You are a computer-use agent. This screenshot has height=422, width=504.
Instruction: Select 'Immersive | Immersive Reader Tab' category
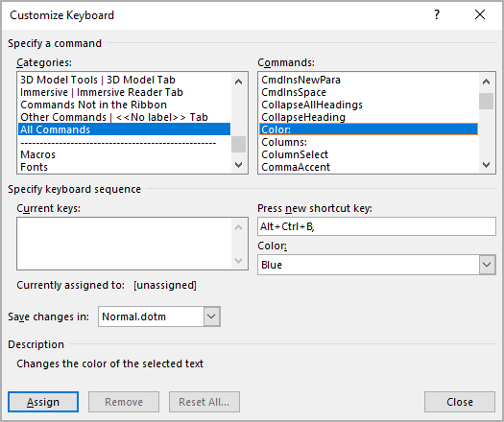click(124, 92)
